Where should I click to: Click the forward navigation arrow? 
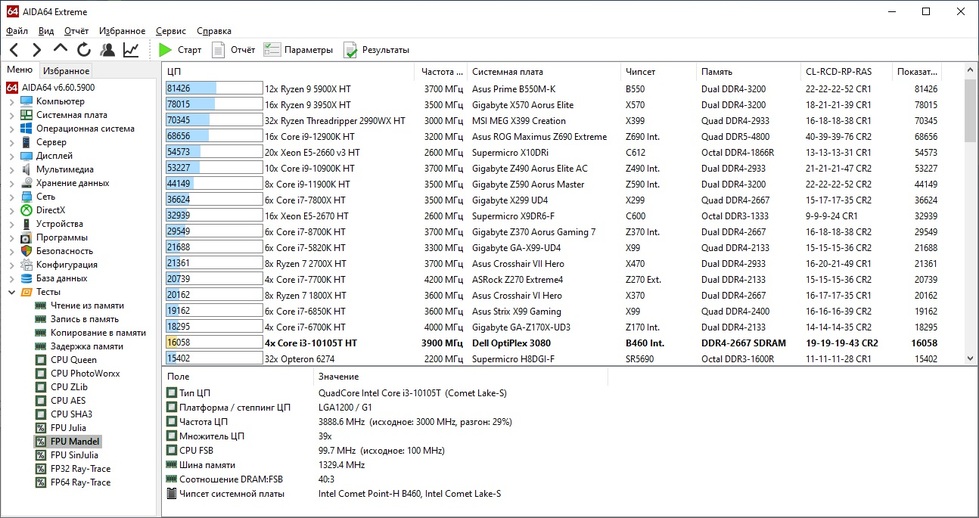(37, 50)
